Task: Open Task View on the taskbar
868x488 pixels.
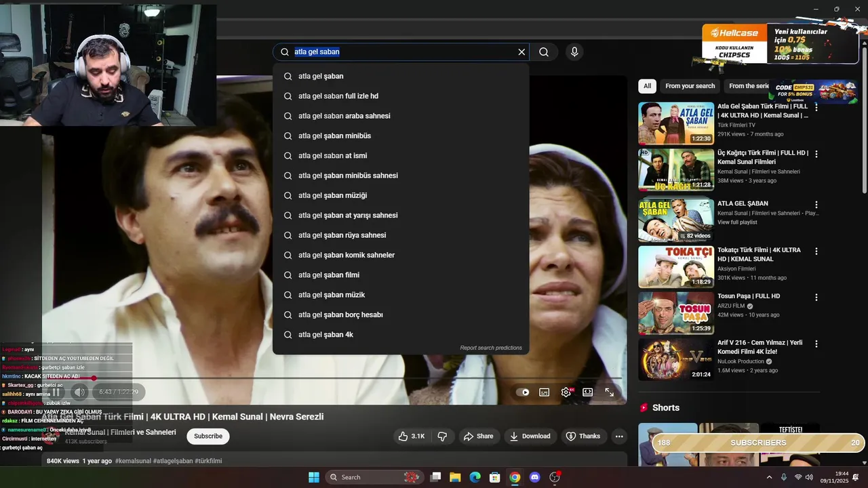Action: coord(436,477)
